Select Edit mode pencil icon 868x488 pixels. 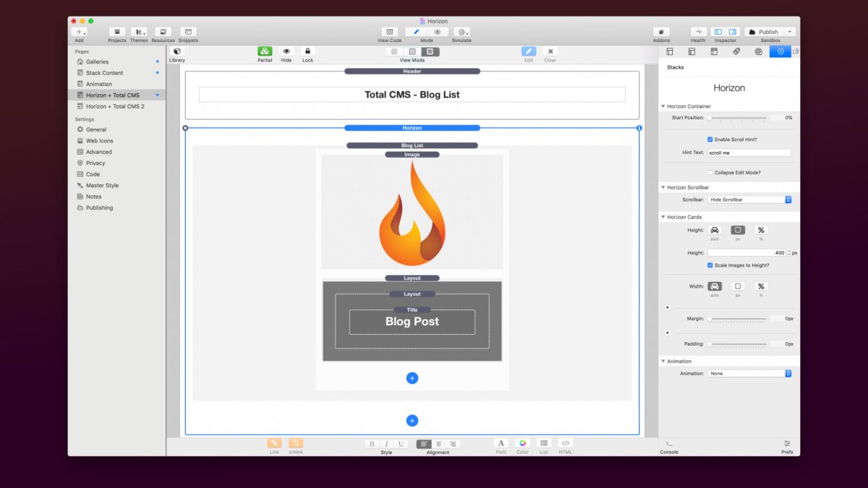click(x=417, y=32)
